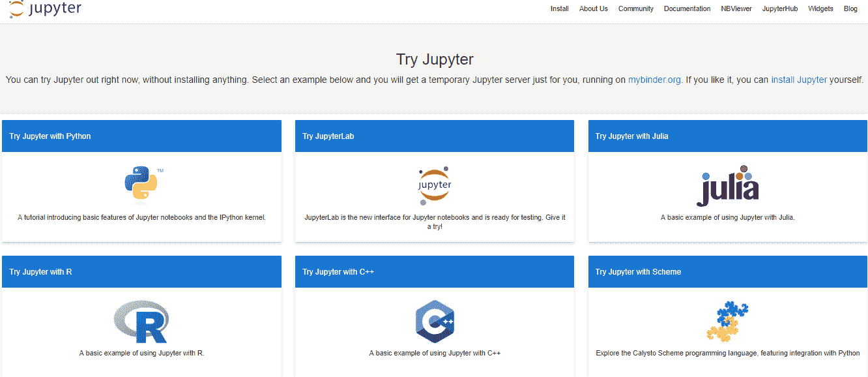Click the Jupyter logo in header
The image size is (868, 377).
[x=46, y=9]
